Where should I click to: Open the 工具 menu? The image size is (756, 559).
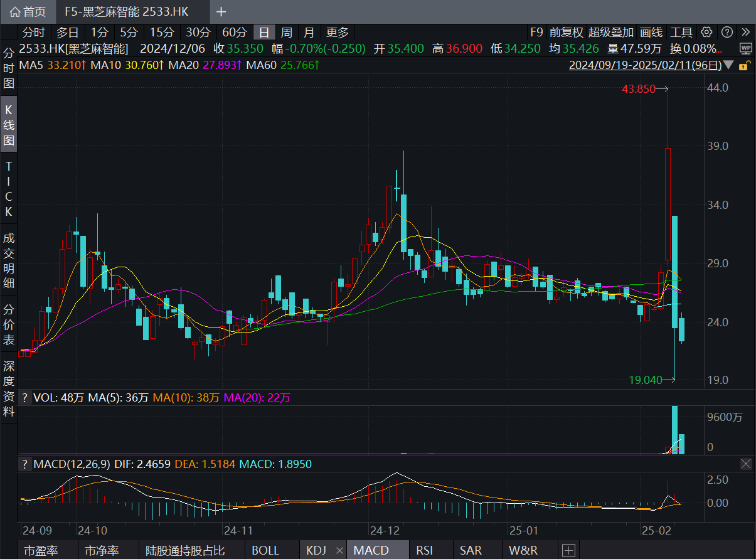681,33
